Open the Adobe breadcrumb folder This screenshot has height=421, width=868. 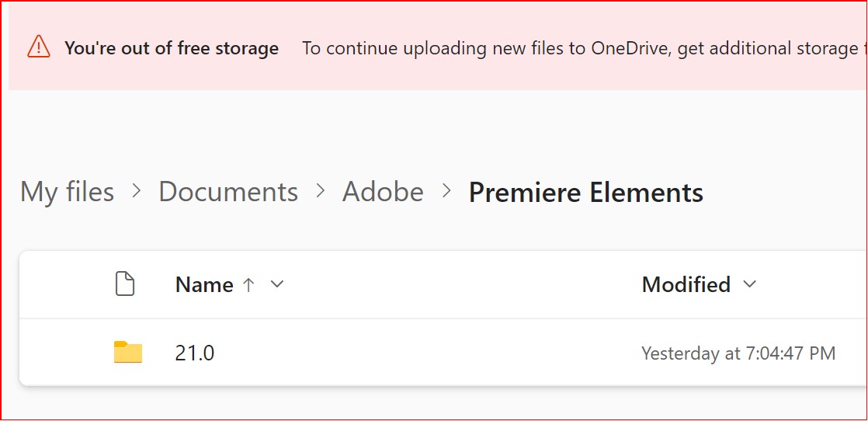(x=383, y=192)
